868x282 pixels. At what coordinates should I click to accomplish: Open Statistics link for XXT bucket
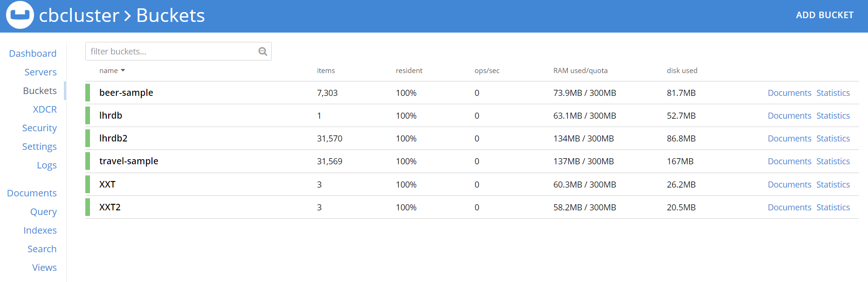[x=833, y=184]
